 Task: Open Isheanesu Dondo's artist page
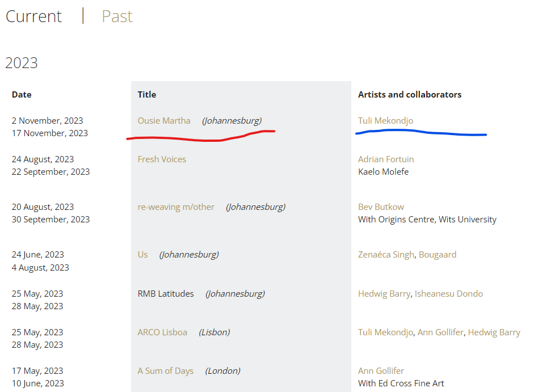(448, 294)
